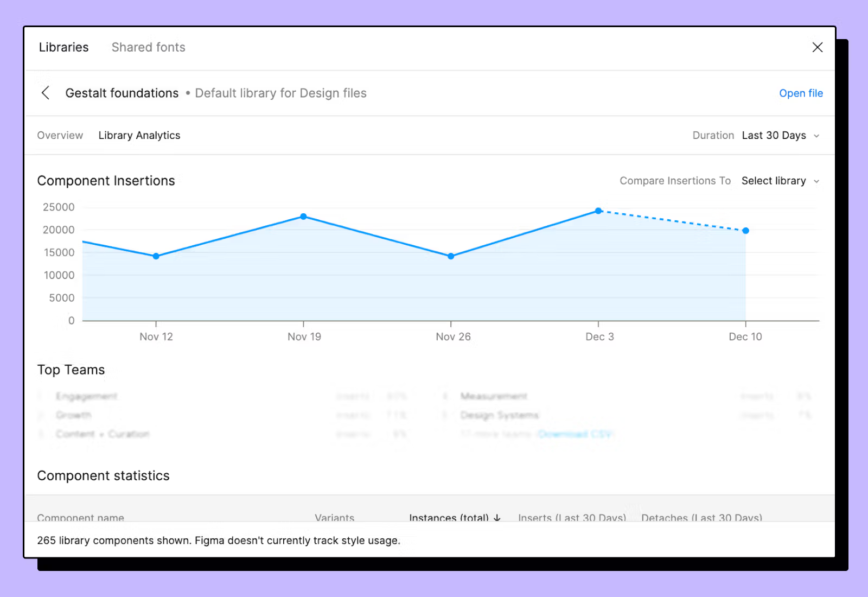Click the Nov 26 data point on chart
This screenshot has width=868, height=597.
[x=451, y=256]
